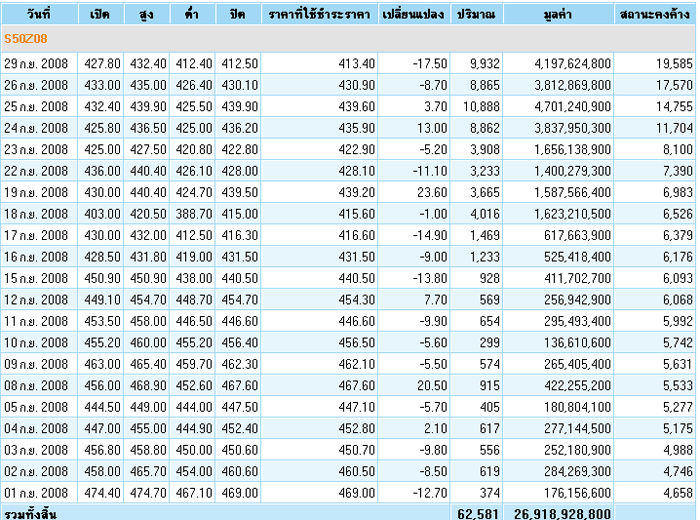This screenshot has width=700, height=520.
Task: Click the close price 467.60 on 08 ก.ย.
Action: point(240,386)
